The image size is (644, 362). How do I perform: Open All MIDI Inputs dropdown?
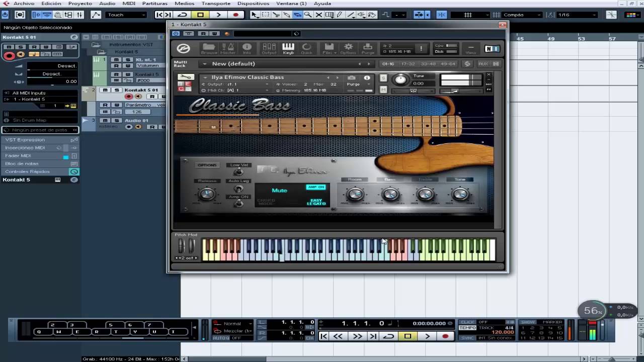39,93
